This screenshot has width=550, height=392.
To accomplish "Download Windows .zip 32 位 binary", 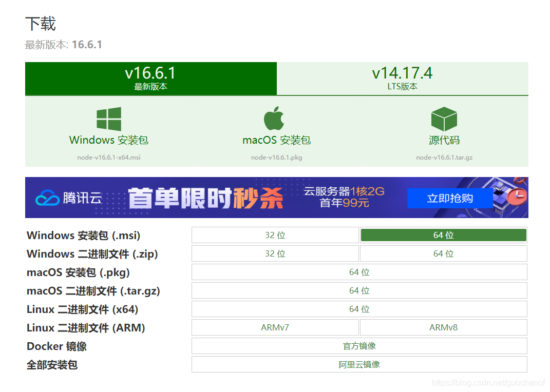I will point(275,253).
